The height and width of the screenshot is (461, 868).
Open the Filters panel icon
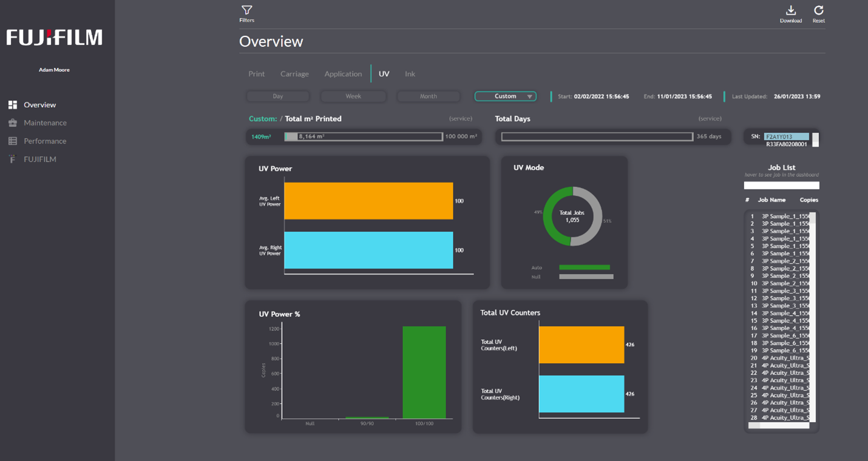pos(246,13)
